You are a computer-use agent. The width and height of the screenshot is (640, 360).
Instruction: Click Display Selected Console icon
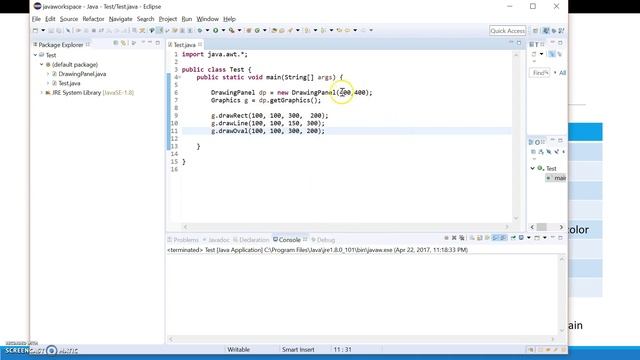(x=521, y=238)
